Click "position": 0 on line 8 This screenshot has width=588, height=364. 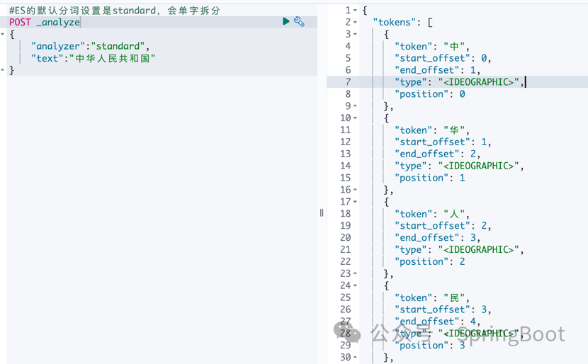click(x=430, y=94)
